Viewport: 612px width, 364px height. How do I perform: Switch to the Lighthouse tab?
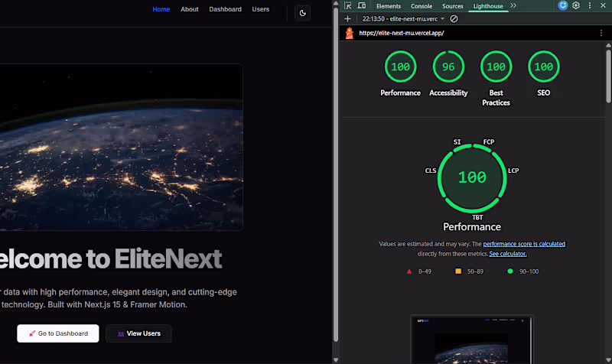488,6
